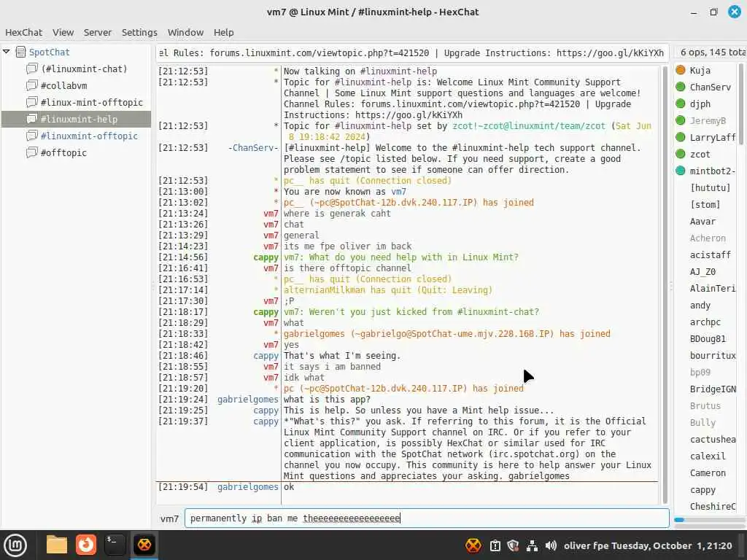This screenshot has width=747, height=560.
Task: Switch to #offtopic channel
Action: [63, 152]
